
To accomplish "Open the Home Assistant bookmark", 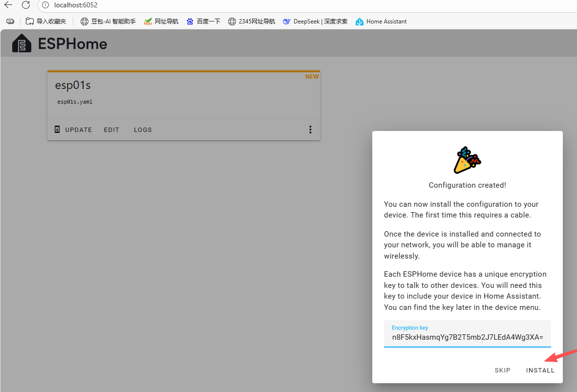I will (x=381, y=22).
